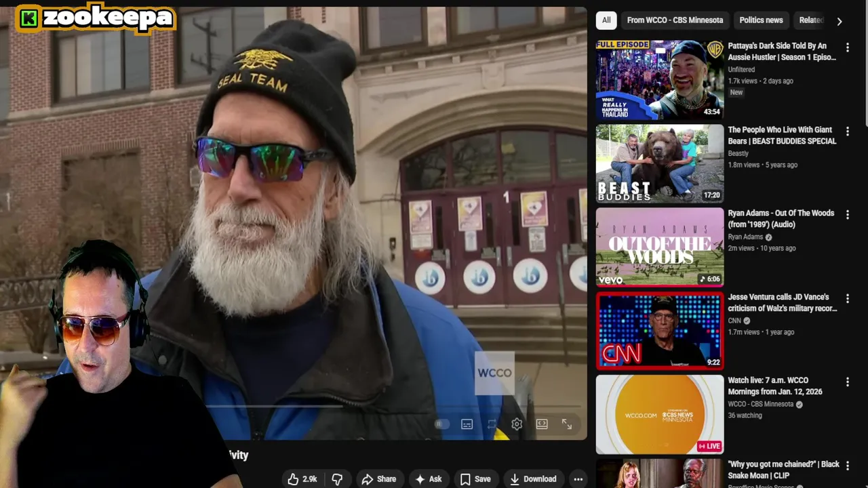The height and width of the screenshot is (488, 868).
Task: Show next filter chips with arrow
Action: (840, 21)
